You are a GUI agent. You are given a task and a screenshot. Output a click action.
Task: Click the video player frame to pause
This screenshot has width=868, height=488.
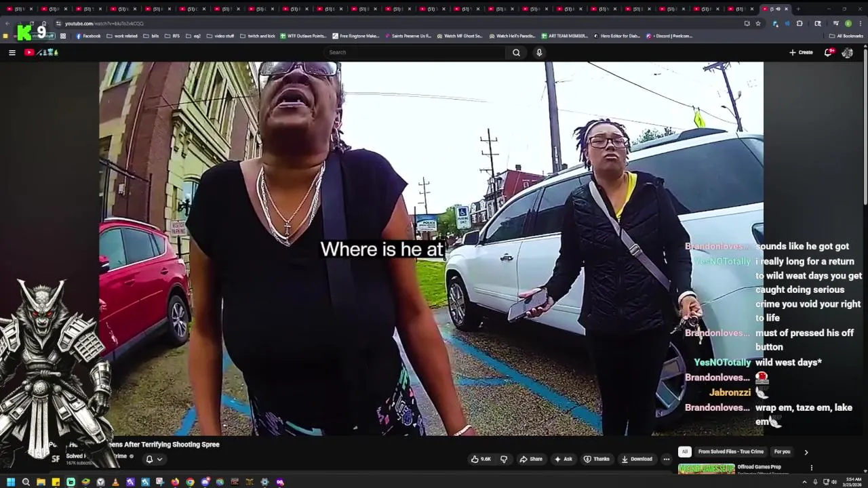coord(431,249)
